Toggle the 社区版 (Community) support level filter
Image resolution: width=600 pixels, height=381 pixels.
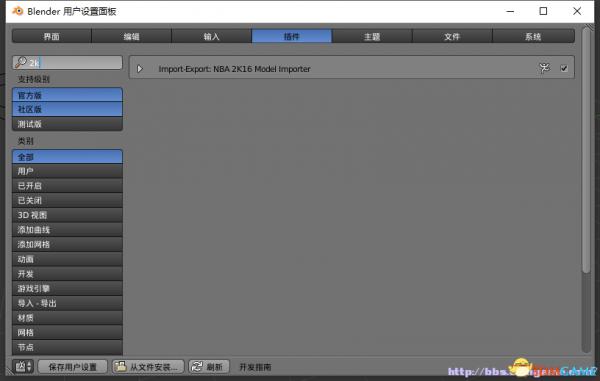tap(67, 109)
